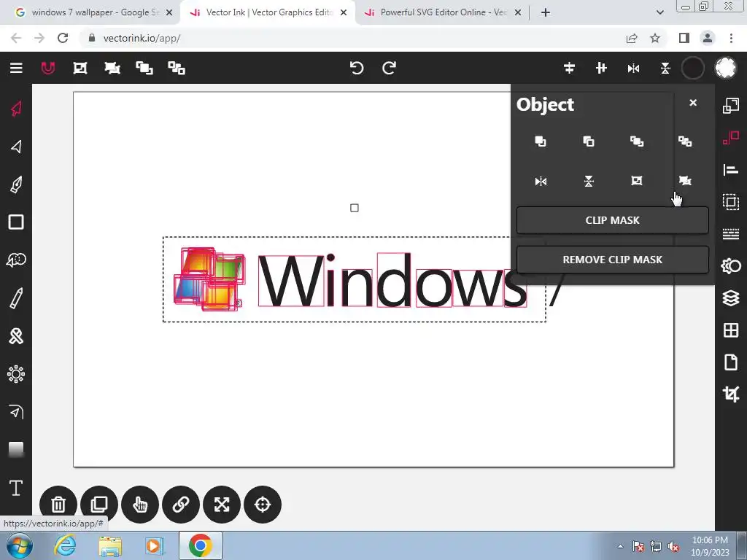This screenshot has width=747, height=560.
Task: Select the direct select arrow tool
Action: tap(16, 146)
